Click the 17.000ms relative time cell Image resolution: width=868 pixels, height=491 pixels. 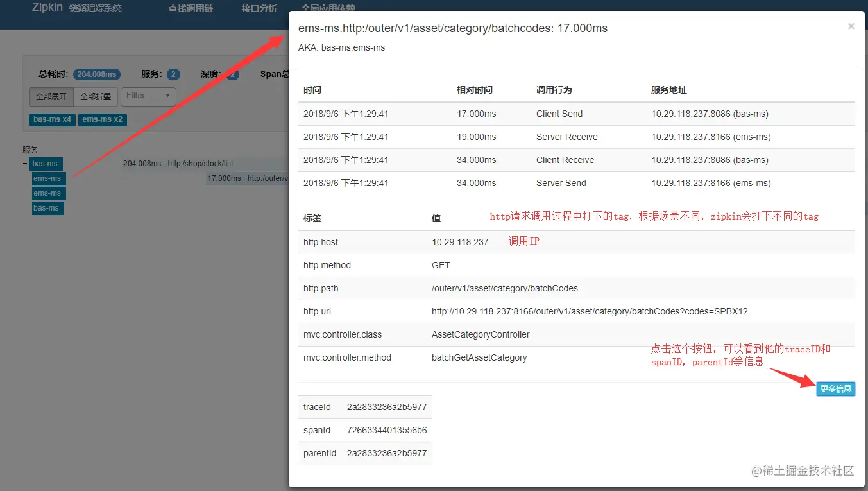[477, 114]
